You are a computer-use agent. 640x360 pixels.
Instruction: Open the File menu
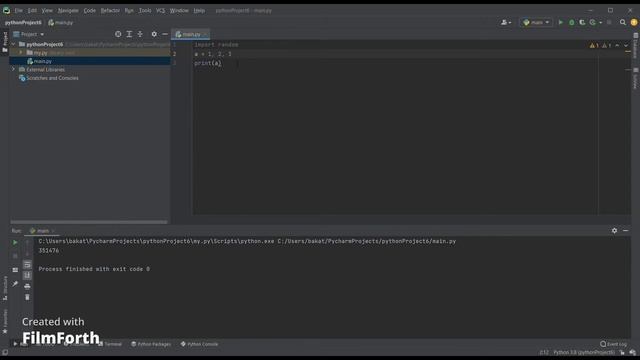(x=18, y=11)
